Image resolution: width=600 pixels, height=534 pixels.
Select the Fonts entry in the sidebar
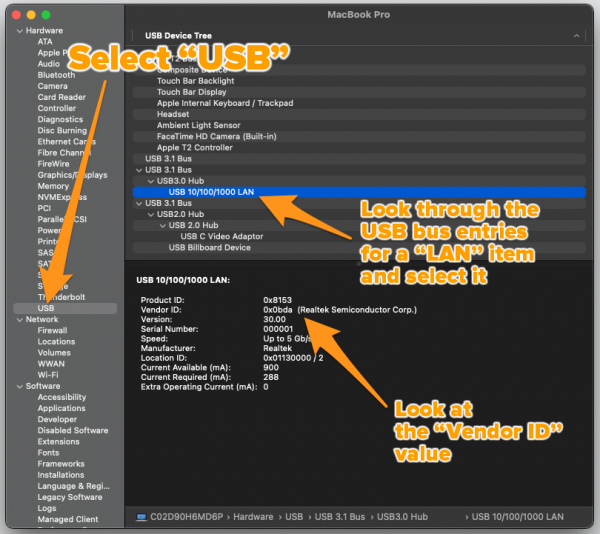48,453
